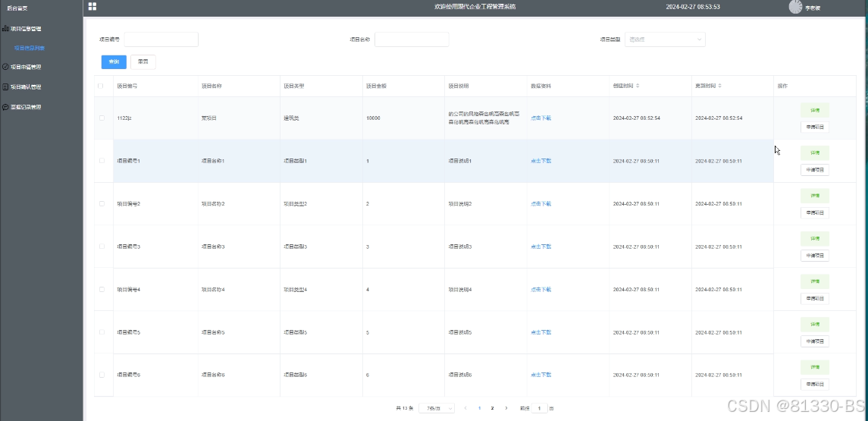Open the 后台首页 sidebar item
Screen dimensions: 868x421
pos(17,8)
